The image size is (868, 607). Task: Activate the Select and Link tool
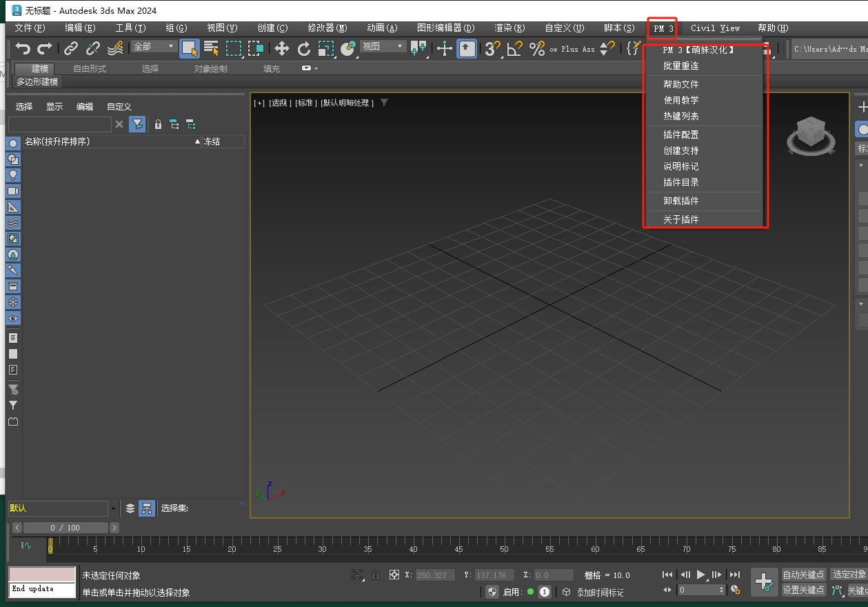(71, 48)
